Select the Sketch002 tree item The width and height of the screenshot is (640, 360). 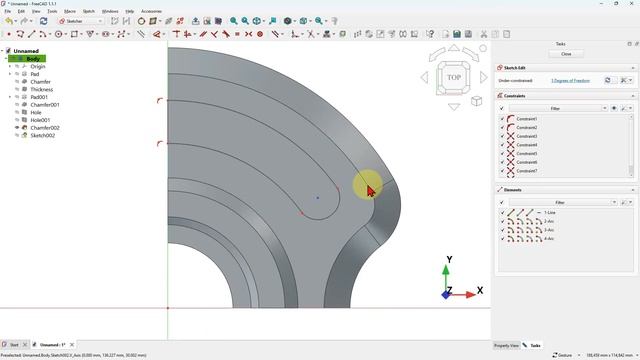(42, 136)
